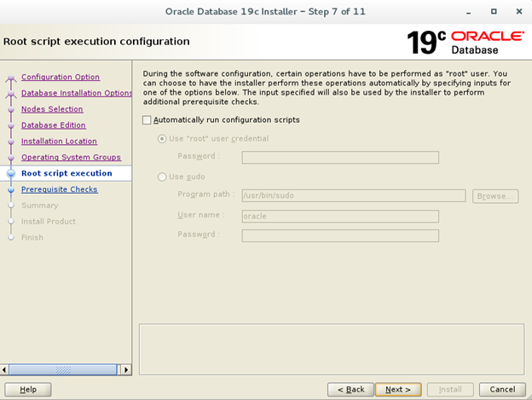Click the step bullet beside Summary
The width and height of the screenshot is (532, 400).
click(11, 206)
